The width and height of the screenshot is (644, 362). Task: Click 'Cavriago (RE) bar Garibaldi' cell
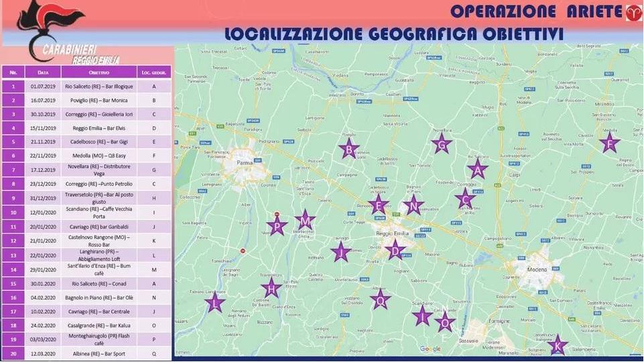point(99,227)
